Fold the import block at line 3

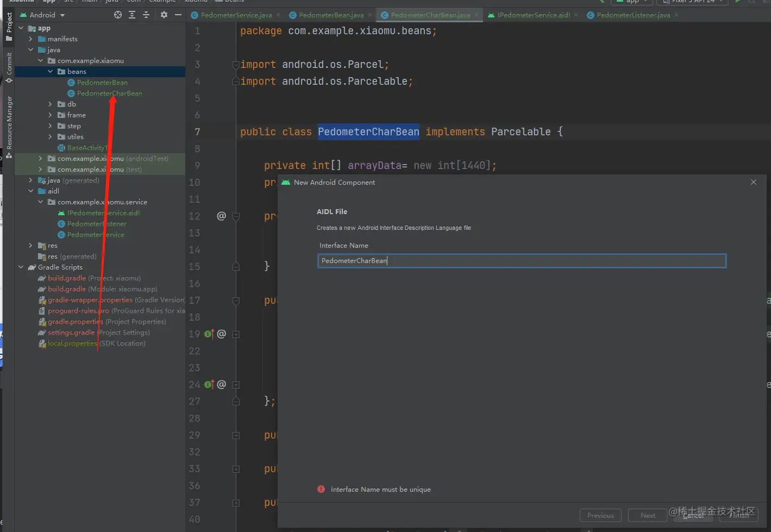[236, 65]
